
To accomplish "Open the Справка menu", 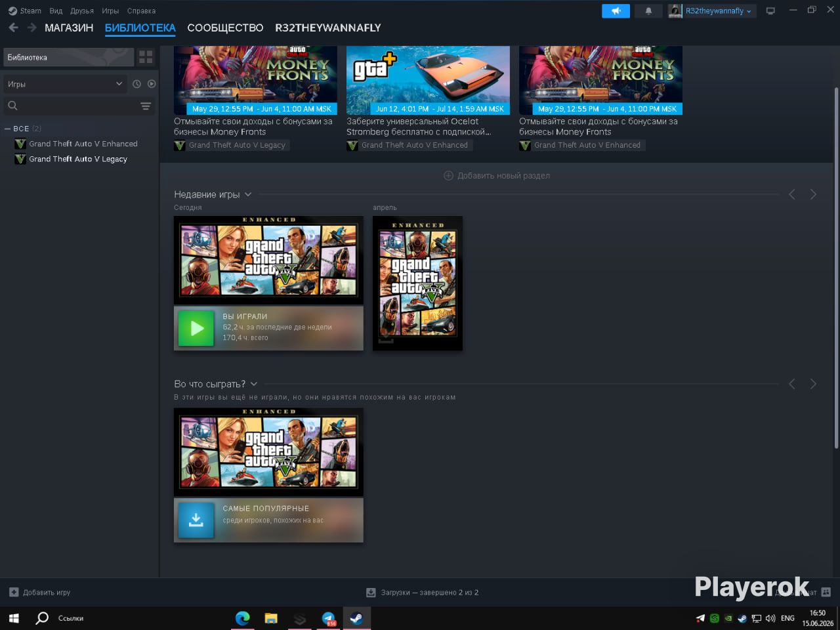I will (141, 10).
